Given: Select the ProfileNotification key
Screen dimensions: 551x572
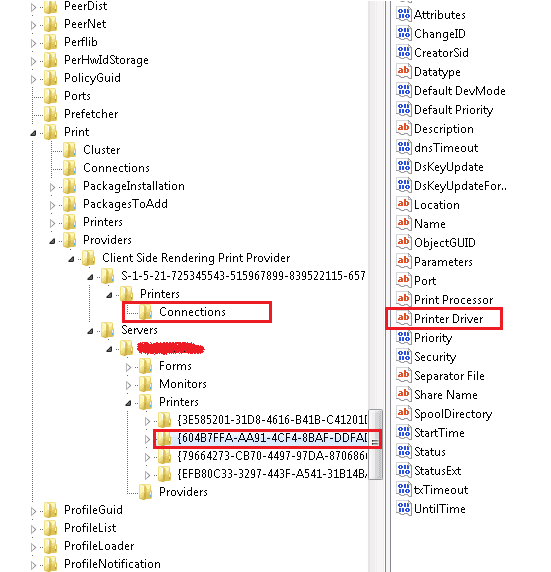Looking at the screenshot, I should coord(112,563).
